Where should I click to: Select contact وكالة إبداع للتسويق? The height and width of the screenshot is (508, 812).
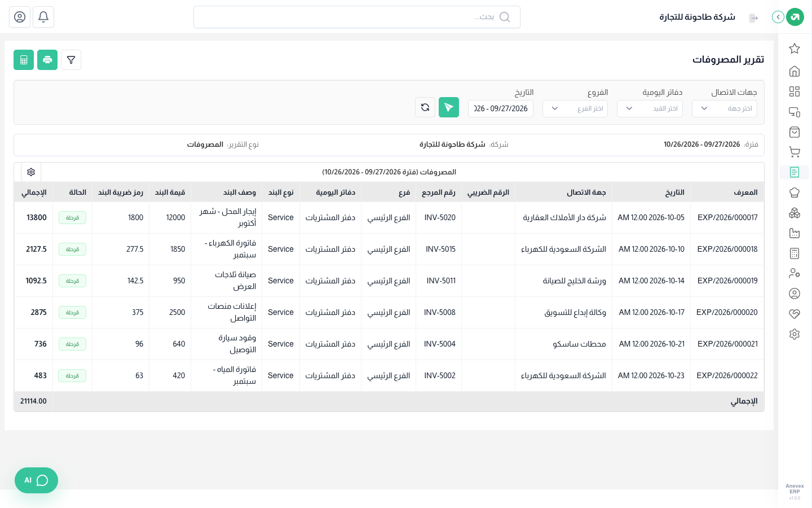click(575, 312)
